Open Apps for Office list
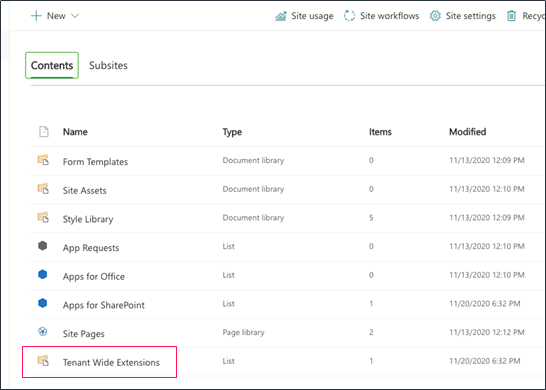This screenshot has width=546, height=390. [94, 276]
